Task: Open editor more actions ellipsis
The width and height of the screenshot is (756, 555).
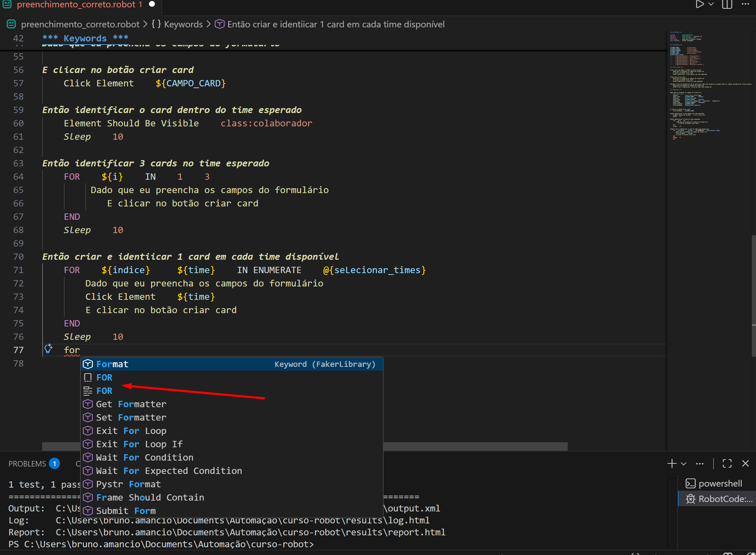Action: pos(745,4)
